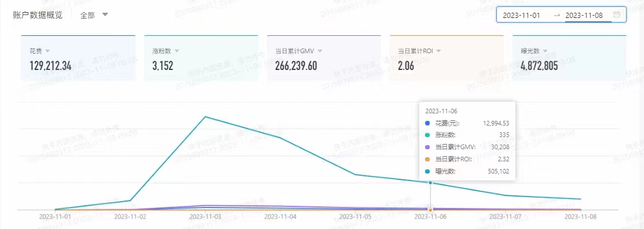The image size is (644, 229).
Task: Open the 当日累计ROI metric dropdown arrow
Action: point(438,51)
